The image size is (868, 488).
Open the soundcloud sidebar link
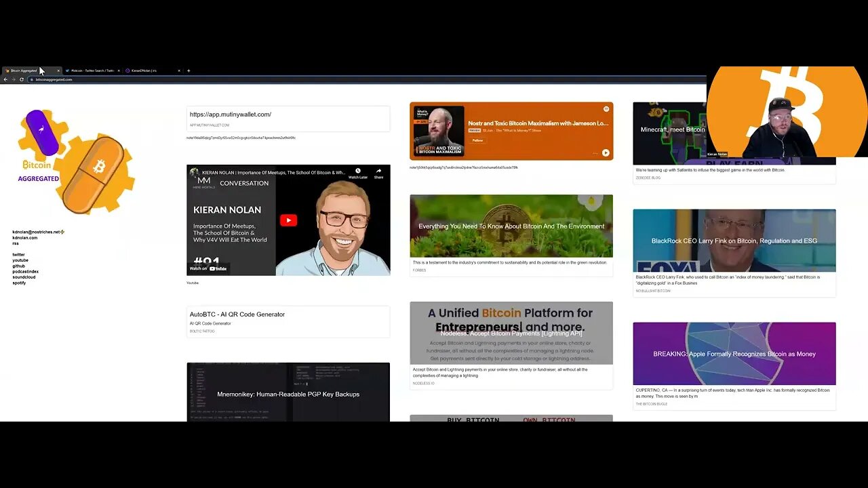point(24,277)
